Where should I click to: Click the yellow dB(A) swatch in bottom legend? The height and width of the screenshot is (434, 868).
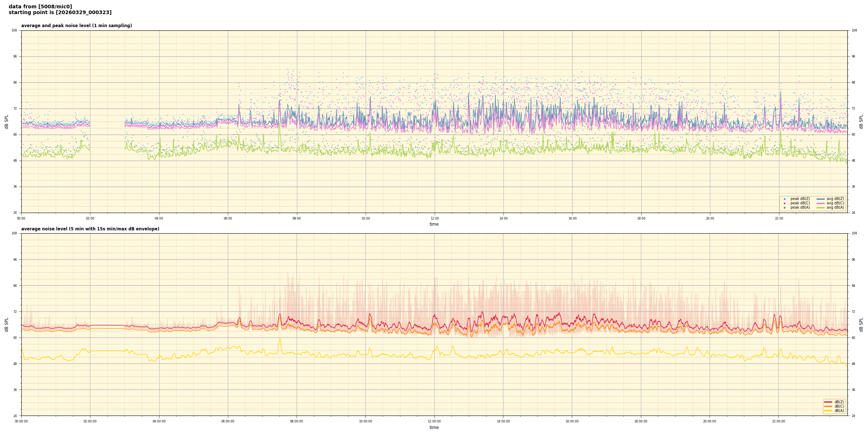tap(828, 410)
